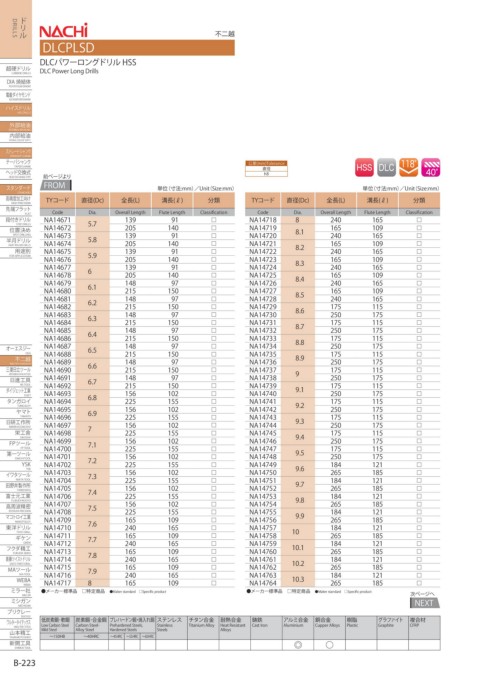Select the YSK maker tab
480x677 pixels.
click(x=16, y=465)
